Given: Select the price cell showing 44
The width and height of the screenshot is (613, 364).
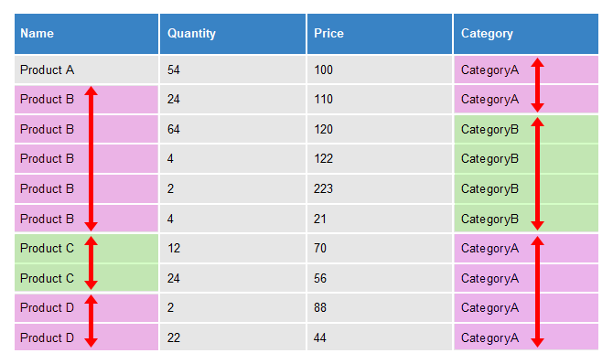Looking at the screenshot, I should pos(380,337).
